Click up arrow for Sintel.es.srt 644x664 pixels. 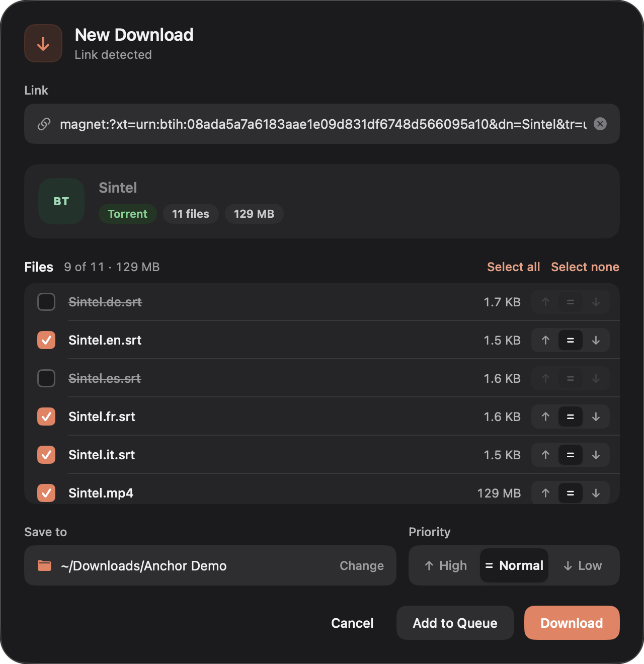(x=545, y=378)
